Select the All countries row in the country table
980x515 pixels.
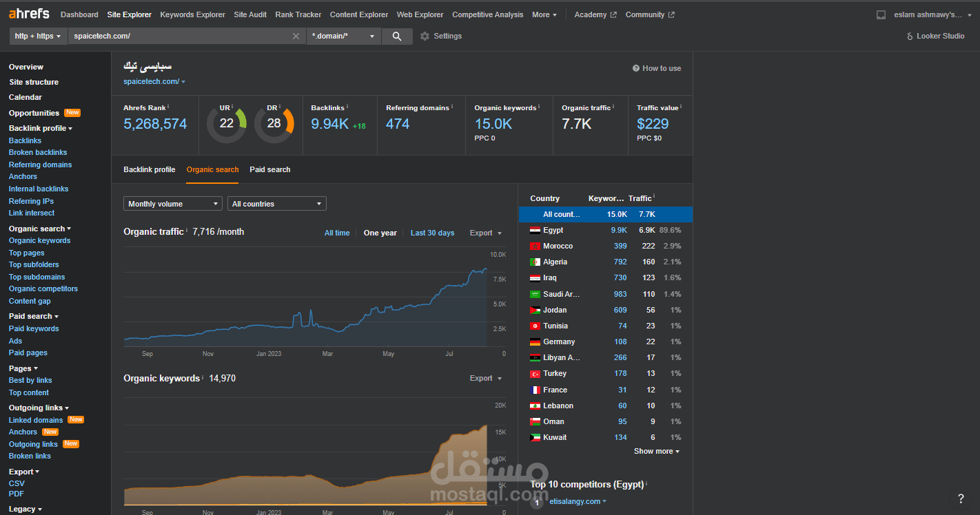point(606,215)
